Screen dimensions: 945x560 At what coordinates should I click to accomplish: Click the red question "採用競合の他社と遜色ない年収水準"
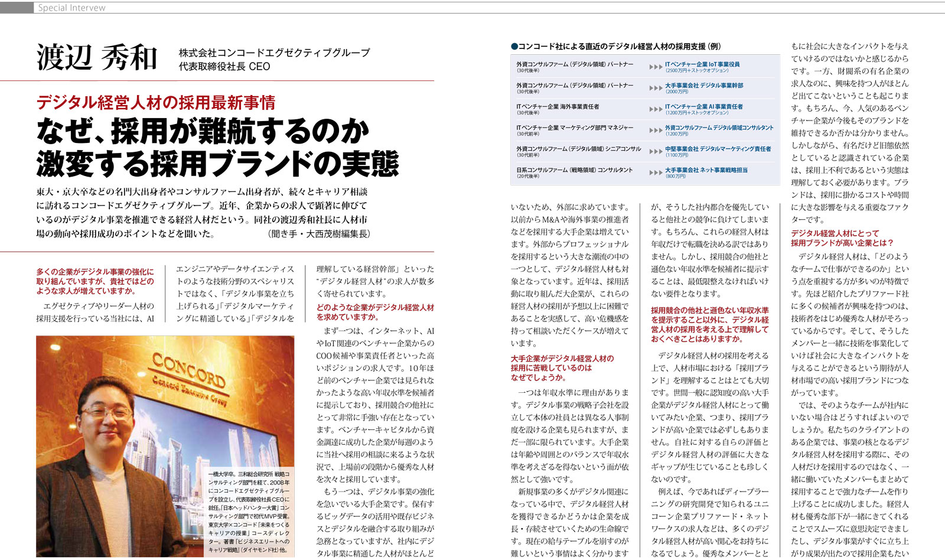(710, 310)
